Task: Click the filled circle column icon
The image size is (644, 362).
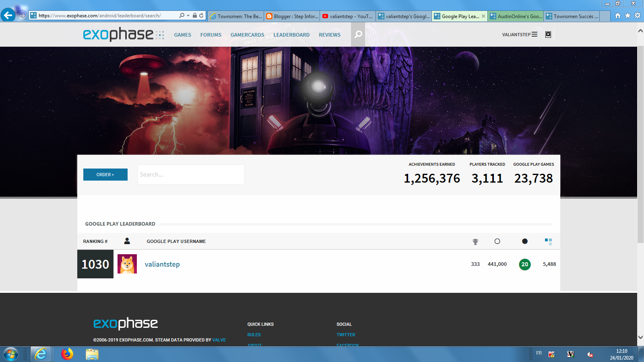Action: click(x=524, y=241)
